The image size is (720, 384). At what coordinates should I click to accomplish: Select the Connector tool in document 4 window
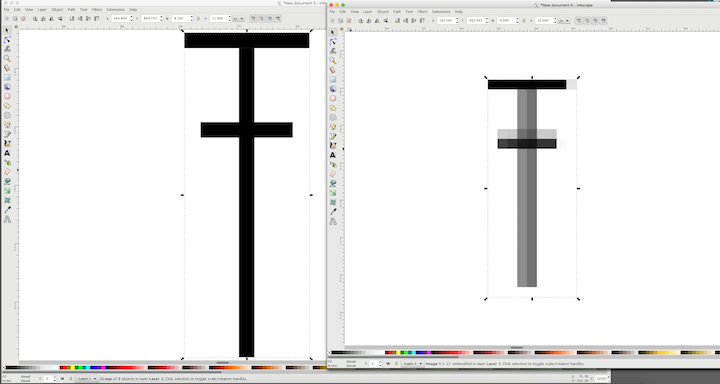333,221
